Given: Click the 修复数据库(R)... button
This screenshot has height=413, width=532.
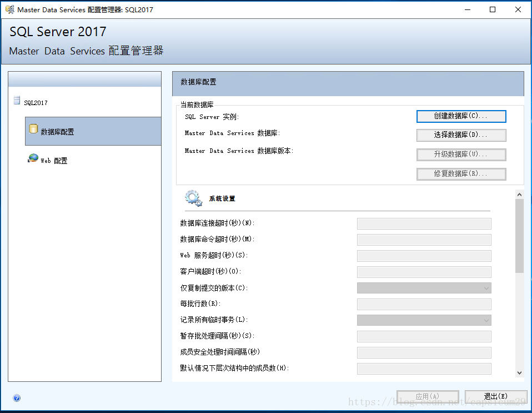Looking at the screenshot, I should 461,174.
